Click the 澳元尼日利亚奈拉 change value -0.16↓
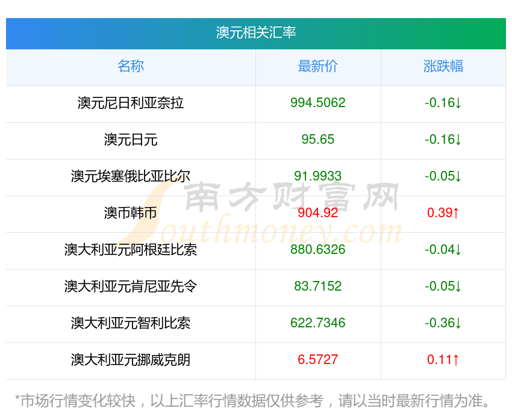512x420 pixels. click(443, 103)
